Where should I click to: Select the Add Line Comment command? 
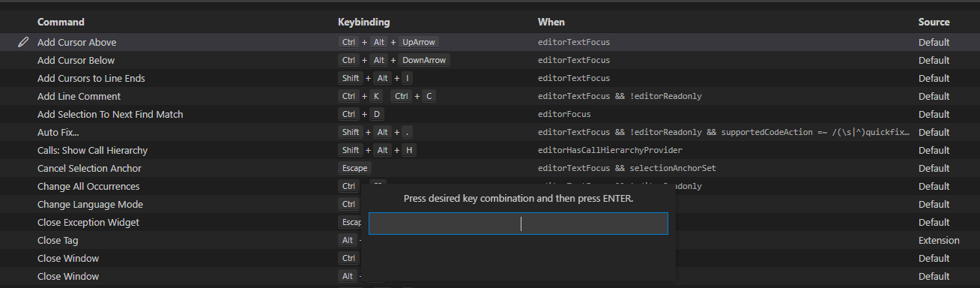pyautogui.click(x=79, y=96)
